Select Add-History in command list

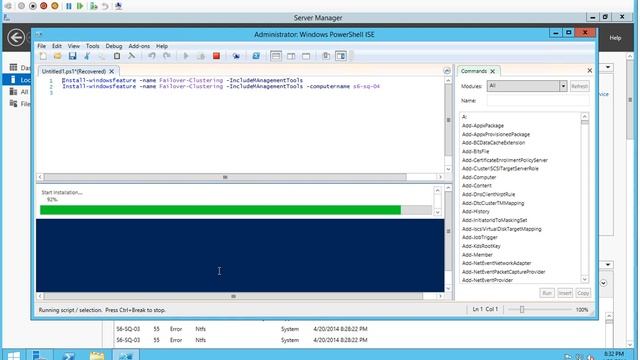(476, 211)
